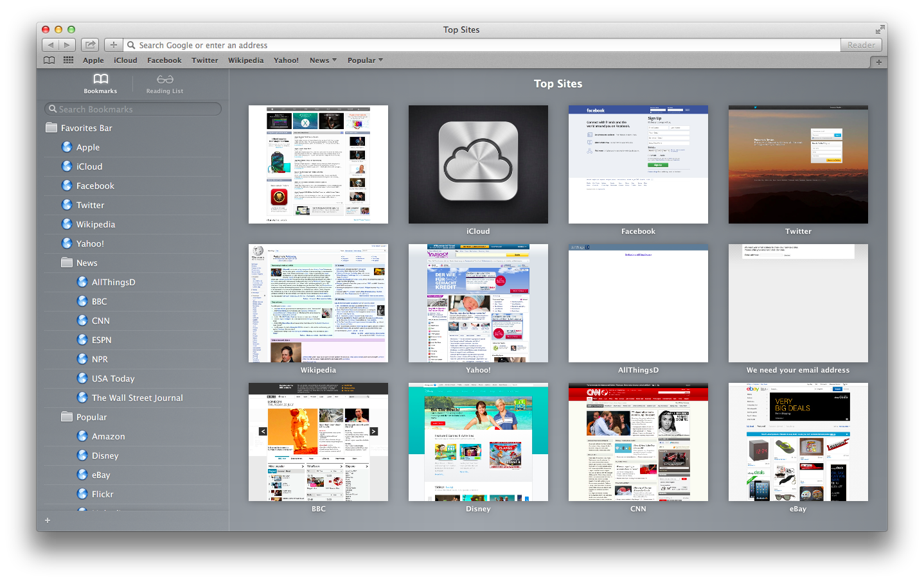
Task: Show Top Sites with the grid icon
Action: pos(68,60)
